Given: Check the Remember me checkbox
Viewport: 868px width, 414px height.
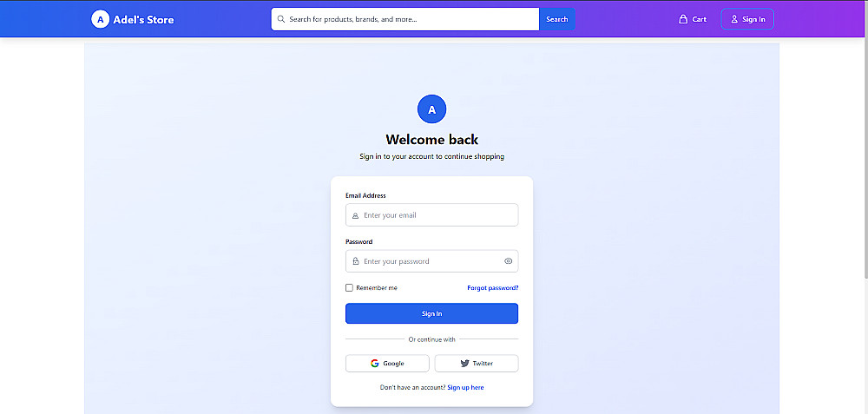Looking at the screenshot, I should coord(349,288).
